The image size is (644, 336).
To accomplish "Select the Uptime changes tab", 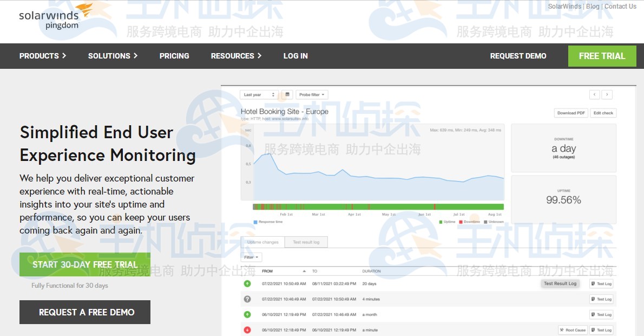I will (x=263, y=242).
